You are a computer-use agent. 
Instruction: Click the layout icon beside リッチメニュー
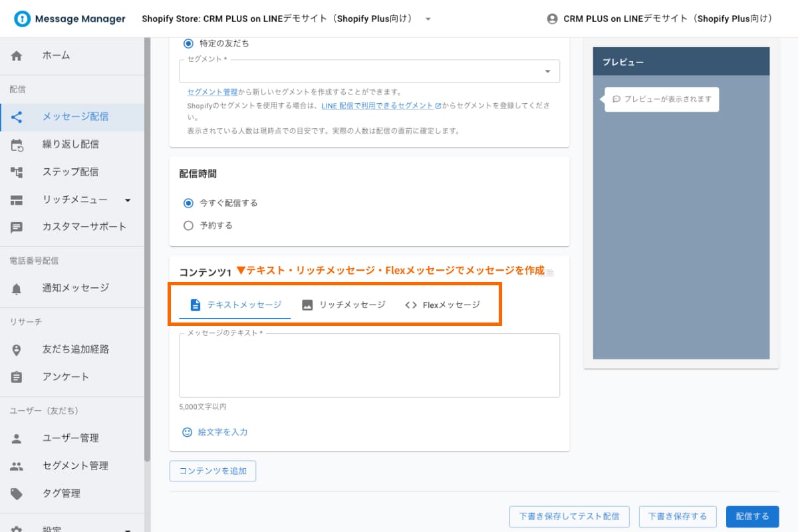[x=17, y=199]
